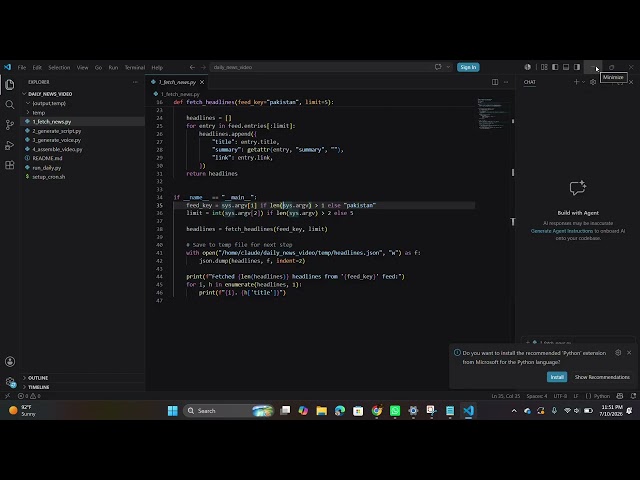Open the File menu
640x480 pixels.
(22, 67)
